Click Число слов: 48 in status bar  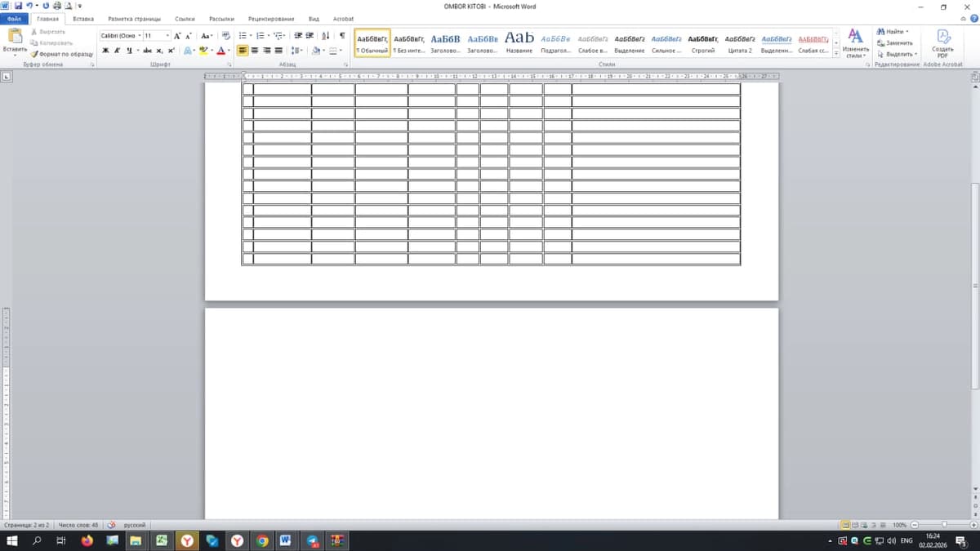78,525
